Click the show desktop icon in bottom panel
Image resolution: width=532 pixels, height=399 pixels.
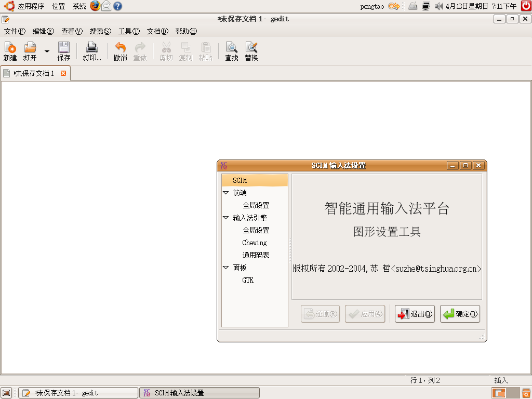coord(6,393)
